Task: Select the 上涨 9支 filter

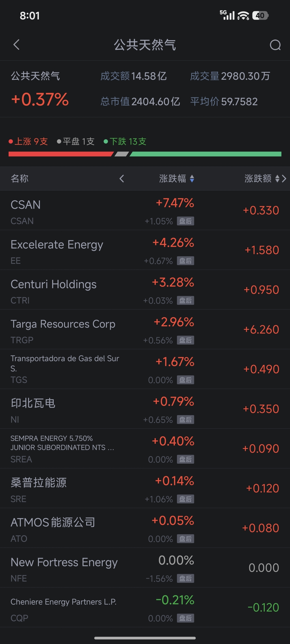Action: [28, 141]
